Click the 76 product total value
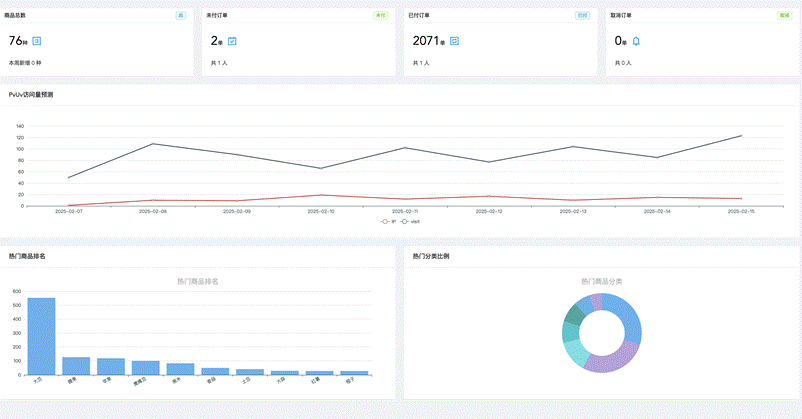This screenshot has height=419, width=802. 15,40
